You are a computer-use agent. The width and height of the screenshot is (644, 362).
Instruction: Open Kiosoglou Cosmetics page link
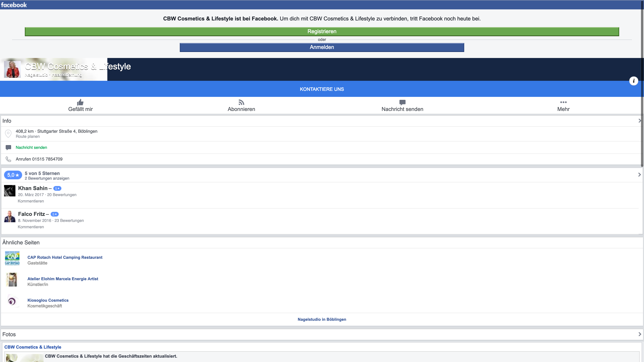pyautogui.click(x=48, y=300)
